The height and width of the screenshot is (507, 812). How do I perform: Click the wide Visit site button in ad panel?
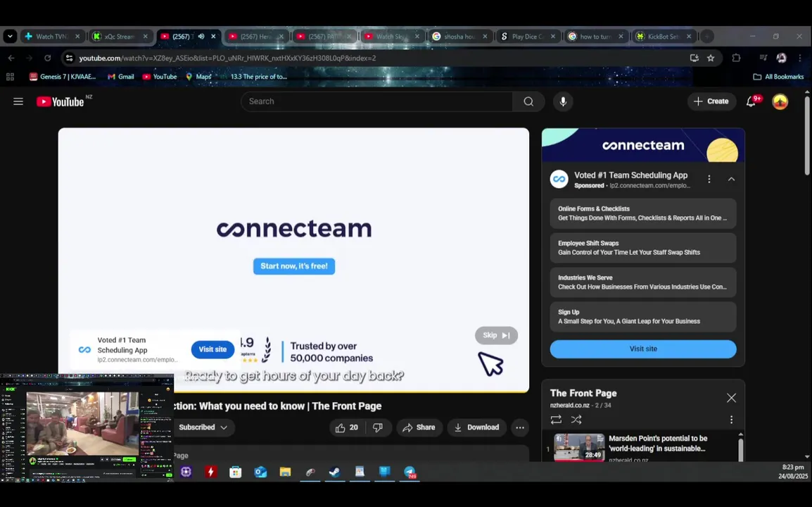click(643, 349)
